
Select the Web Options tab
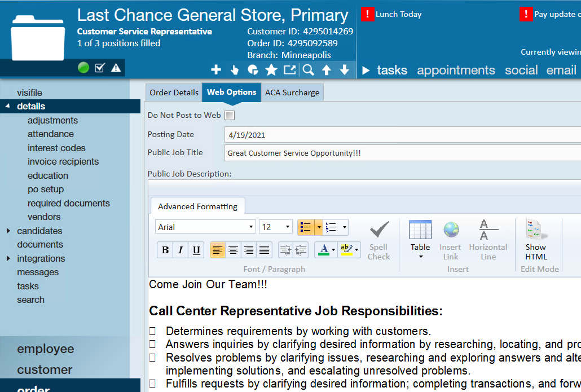[x=232, y=93]
